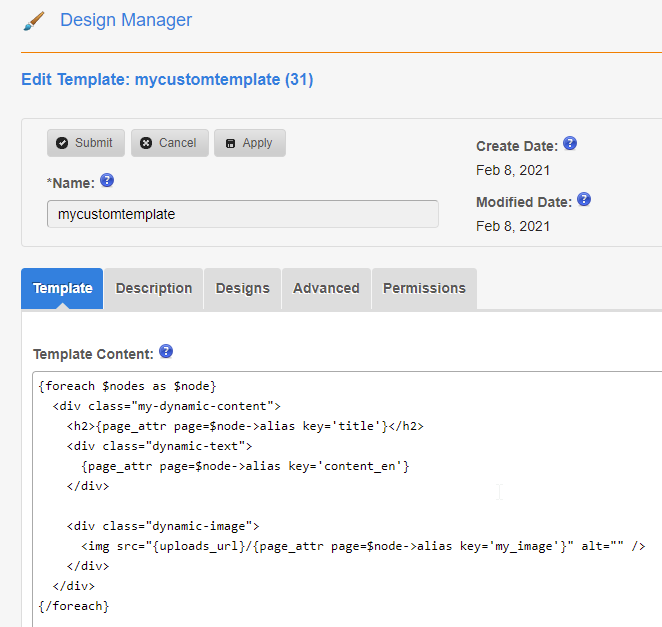Switch to the Description tab
The height and width of the screenshot is (627, 662).
click(154, 288)
